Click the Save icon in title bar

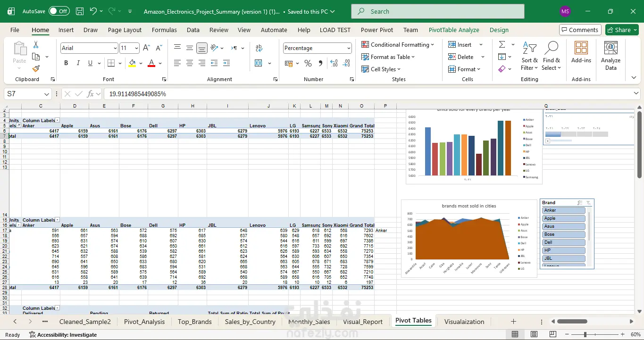[80, 11]
